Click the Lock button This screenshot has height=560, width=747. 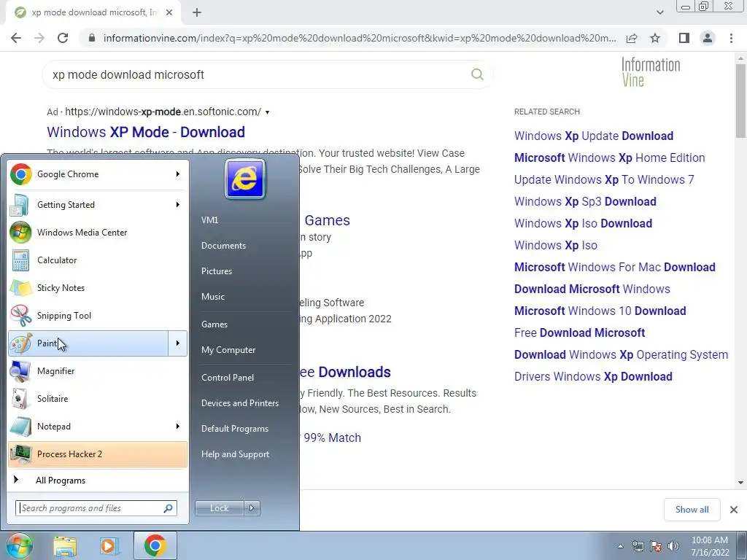[x=219, y=508]
